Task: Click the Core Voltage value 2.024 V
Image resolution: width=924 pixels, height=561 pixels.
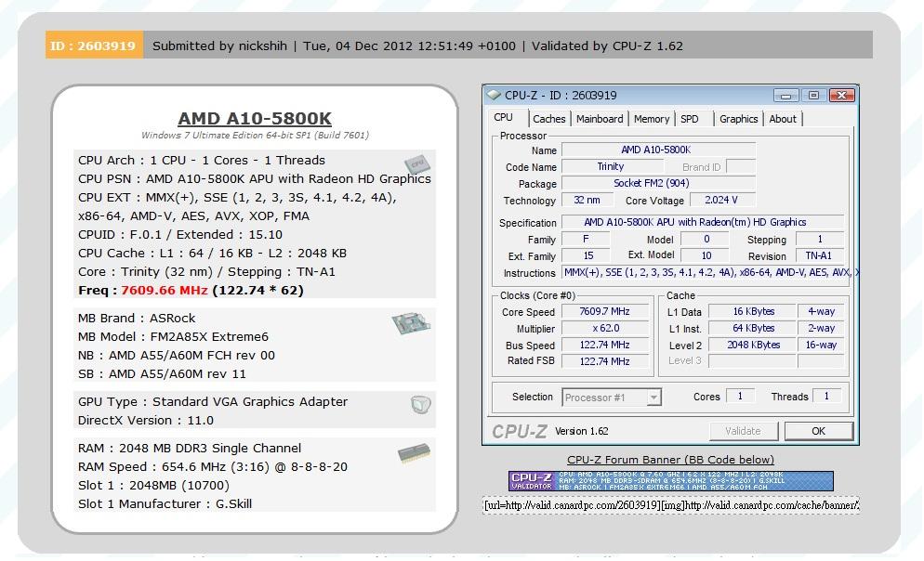Action: point(722,200)
